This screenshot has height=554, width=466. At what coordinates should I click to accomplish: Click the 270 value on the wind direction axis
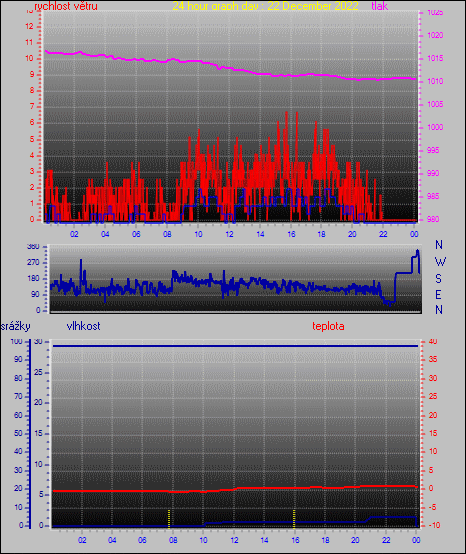pos(33,263)
